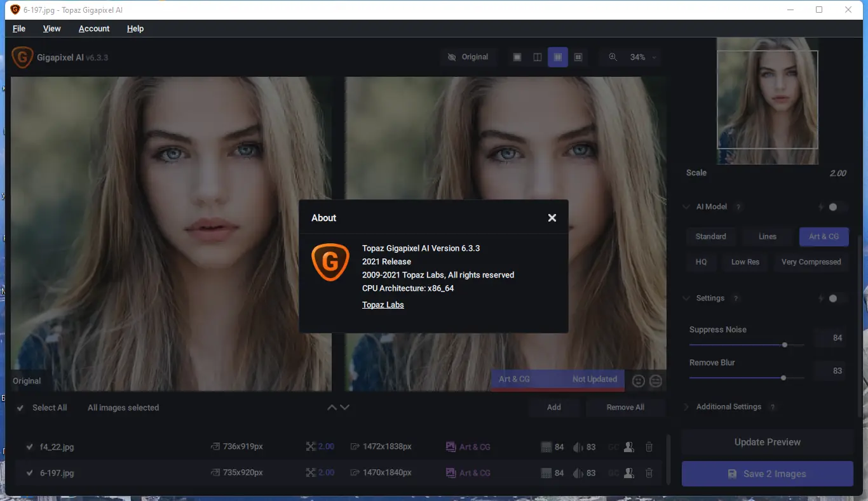Click the Save 2 Images button

768,474
